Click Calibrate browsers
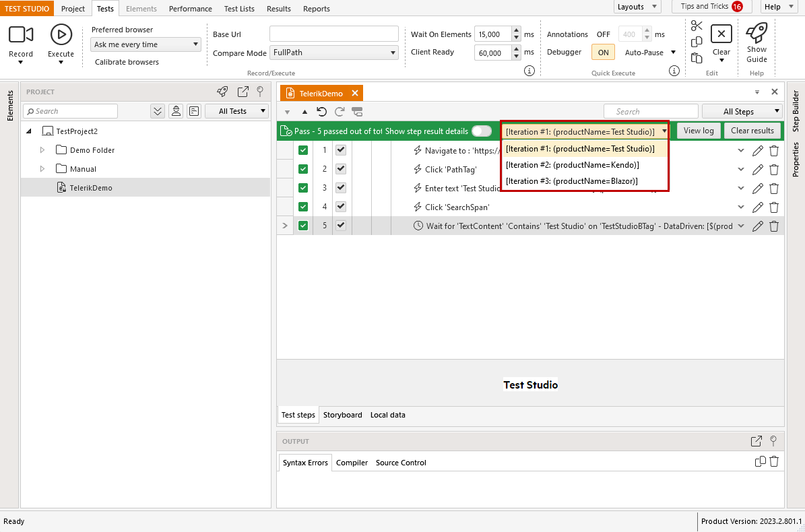Viewport: 805px width, 532px height. pyautogui.click(x=127, y=62)
